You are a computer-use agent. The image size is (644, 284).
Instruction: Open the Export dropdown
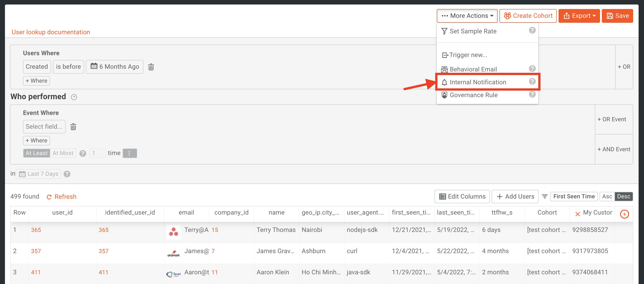click(579, 16)
